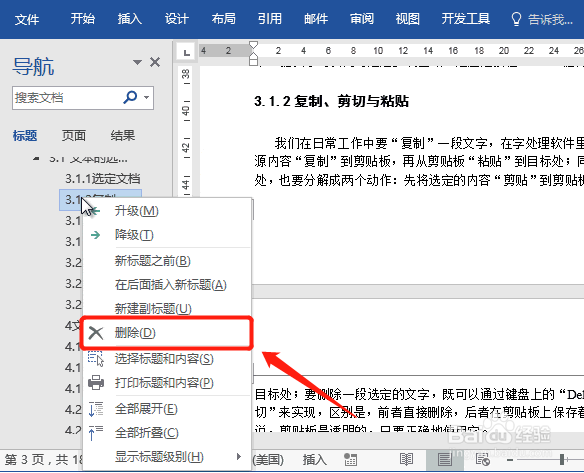Choose 全部展开(E) menu item
The height and width of the screenshot is (473, 584).
coord(166,409)
